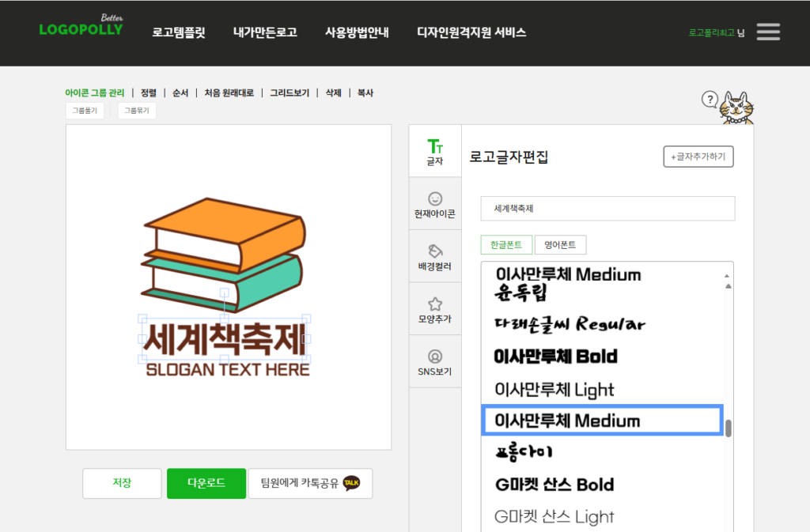The image size is (810, 532).
Task: Click the 그룹풀기 ungroup button
Action: tap(85, 111)
